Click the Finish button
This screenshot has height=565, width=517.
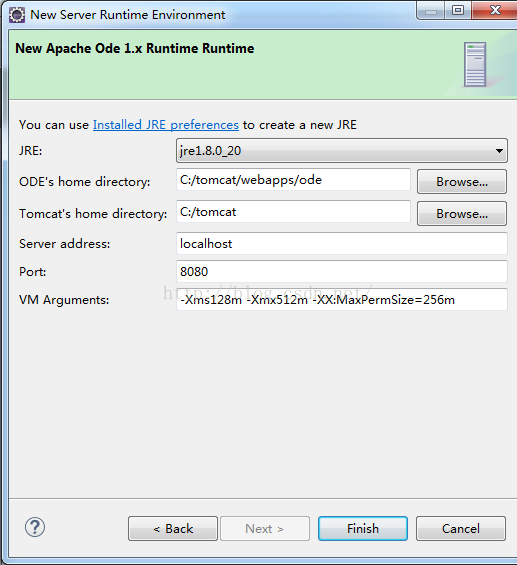(x=363, y=529)
